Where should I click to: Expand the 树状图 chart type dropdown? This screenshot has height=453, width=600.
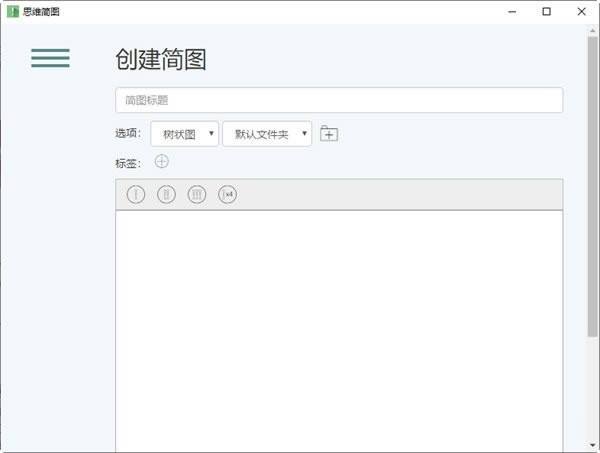click(x=184, y=134)
